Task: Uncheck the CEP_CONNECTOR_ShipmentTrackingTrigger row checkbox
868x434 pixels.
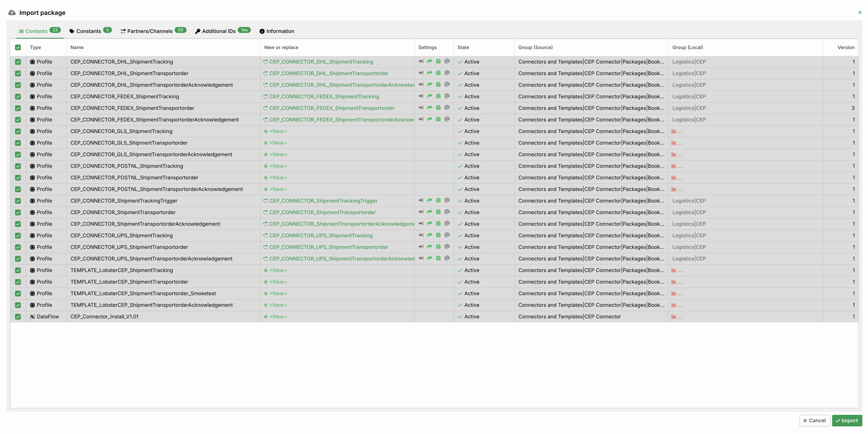Action: 18,201
